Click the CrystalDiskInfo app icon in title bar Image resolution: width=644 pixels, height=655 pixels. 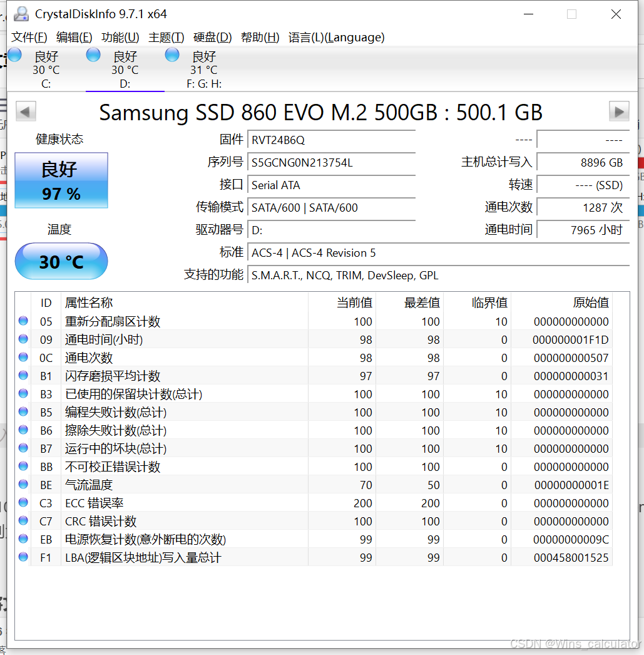(x=21, y=14)
